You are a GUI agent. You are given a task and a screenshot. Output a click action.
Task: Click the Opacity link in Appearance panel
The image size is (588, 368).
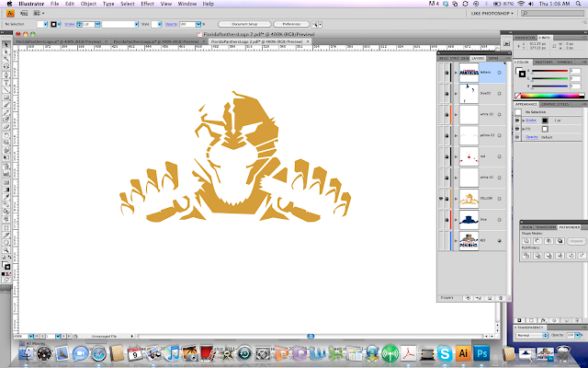click(532, 137)
